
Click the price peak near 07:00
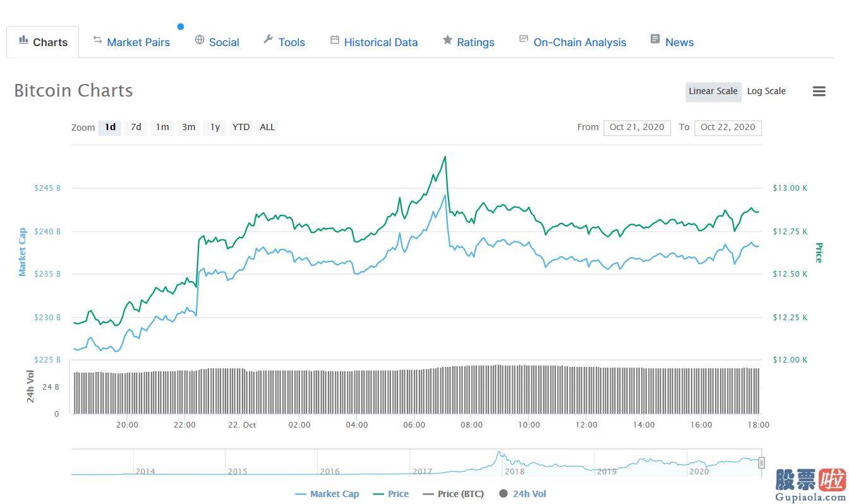445,157
